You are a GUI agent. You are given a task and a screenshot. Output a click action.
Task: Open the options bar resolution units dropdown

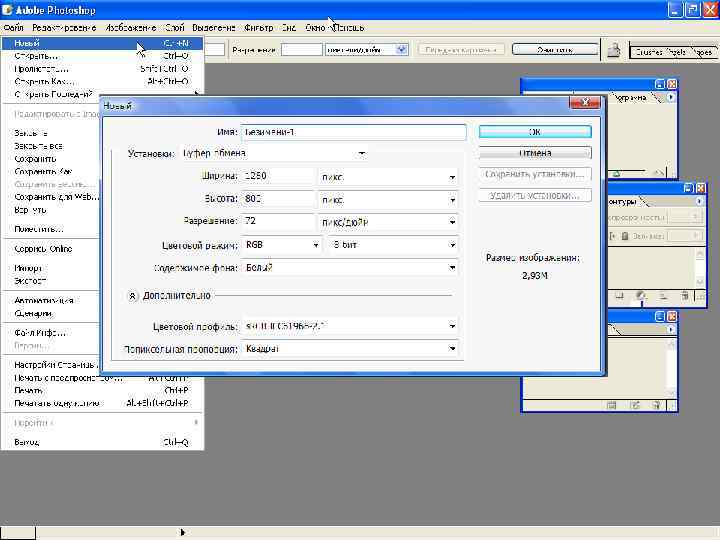point(402,50)
